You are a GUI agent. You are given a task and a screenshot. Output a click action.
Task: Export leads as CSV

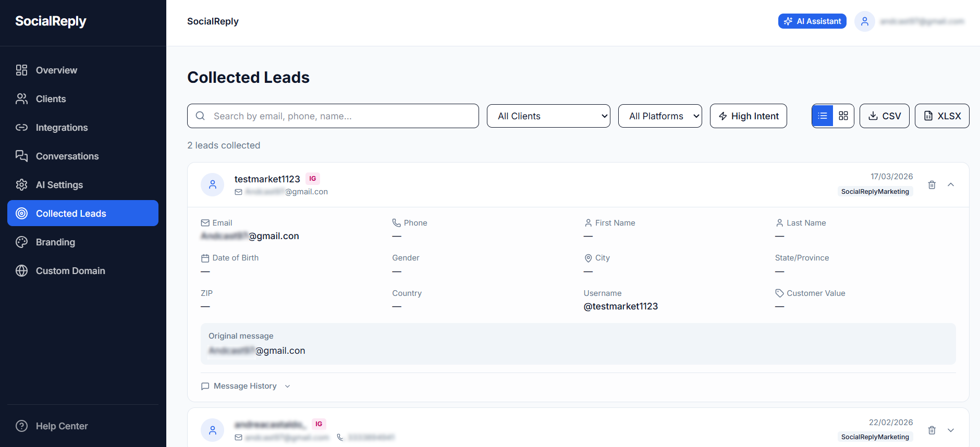pos(885,116)
